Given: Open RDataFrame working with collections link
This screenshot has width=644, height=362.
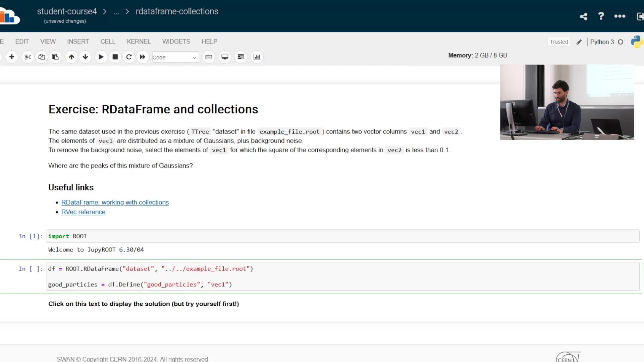Looking at the screenshot, I should tap(115, 202).
